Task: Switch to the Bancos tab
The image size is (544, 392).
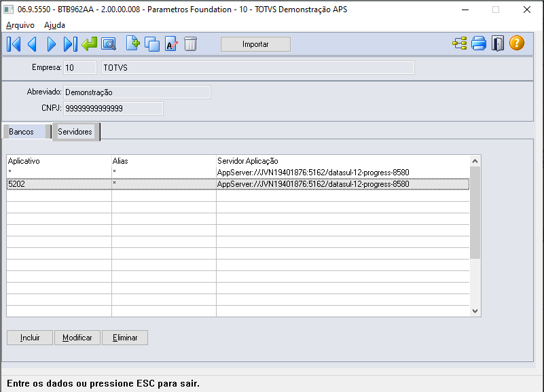Action: point(26,132)
